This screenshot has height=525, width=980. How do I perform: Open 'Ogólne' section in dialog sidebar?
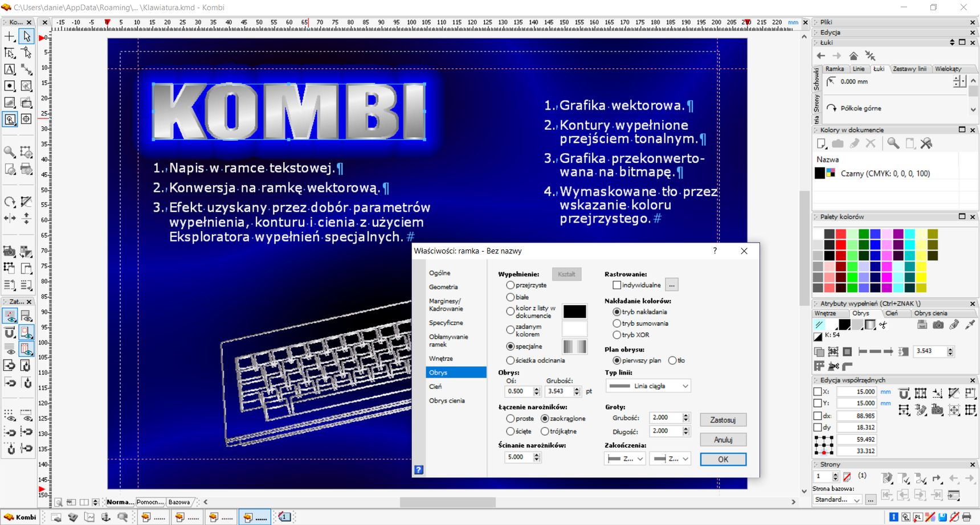440,273
